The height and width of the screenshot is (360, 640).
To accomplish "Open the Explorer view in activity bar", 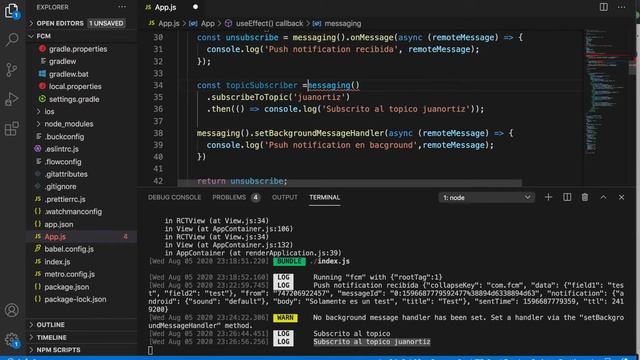I will pyautogui.click(x=12, y=11).
